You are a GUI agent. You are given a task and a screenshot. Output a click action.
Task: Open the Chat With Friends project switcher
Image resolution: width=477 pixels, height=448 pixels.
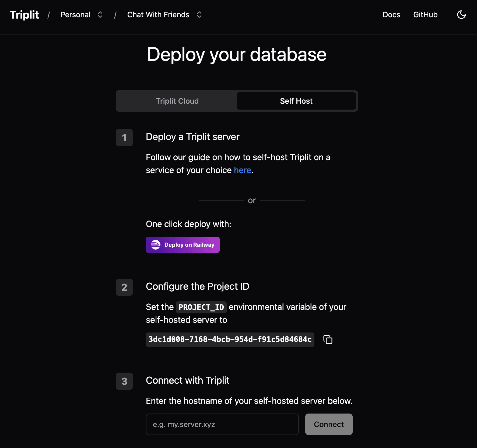tap(164, 15)
